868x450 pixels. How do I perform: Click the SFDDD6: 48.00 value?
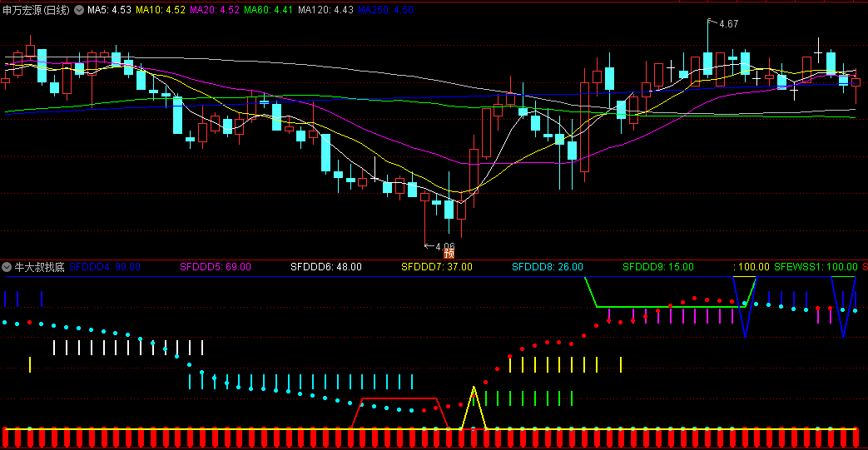tap(326, 267)
